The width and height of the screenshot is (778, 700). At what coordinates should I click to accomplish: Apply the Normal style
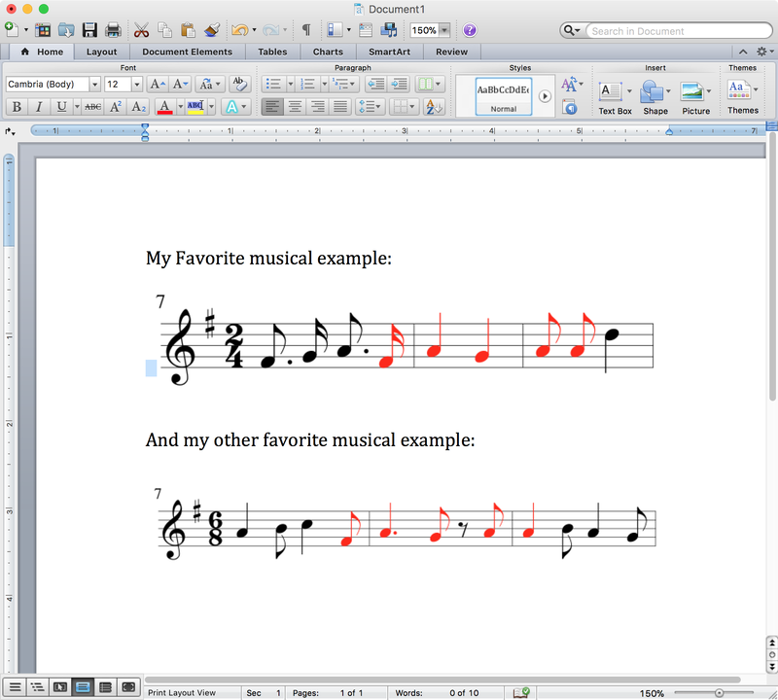(503, 96)
